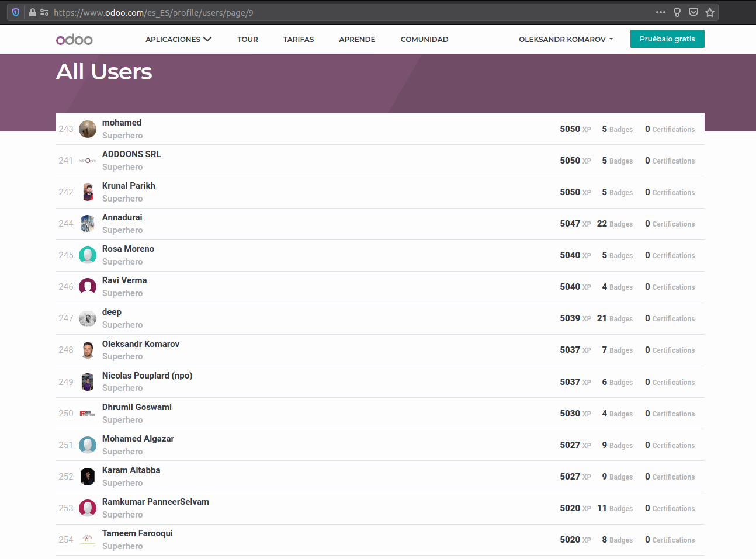Bookmark this page with star icon
This screenshot has width=756, height=559.
[710, 12]
